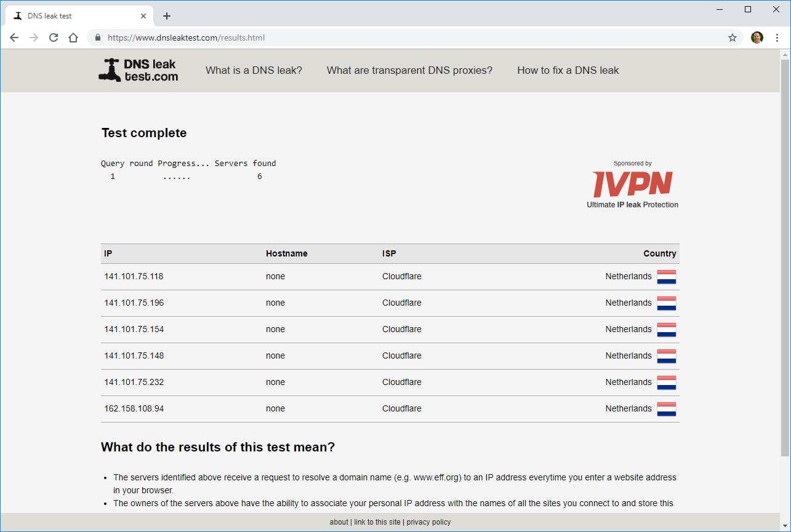Select IP address 141.101.75.118
Viewport: 791px width, 532px height.
[134, 276]
